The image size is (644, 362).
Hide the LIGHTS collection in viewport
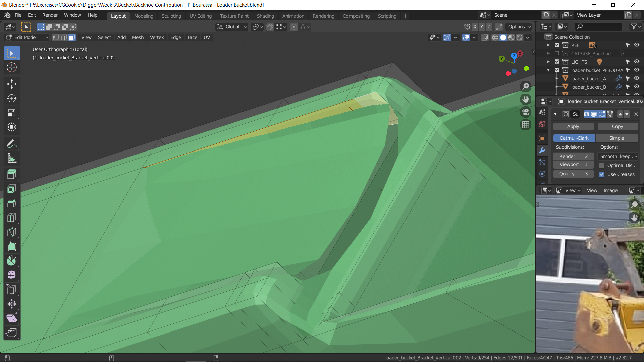(x=637, y=62)
